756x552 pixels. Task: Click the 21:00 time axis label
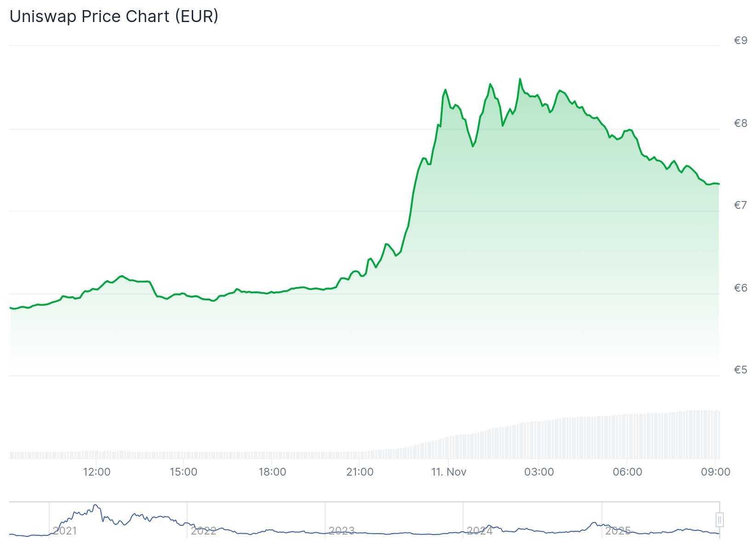[x=360, y=472]
